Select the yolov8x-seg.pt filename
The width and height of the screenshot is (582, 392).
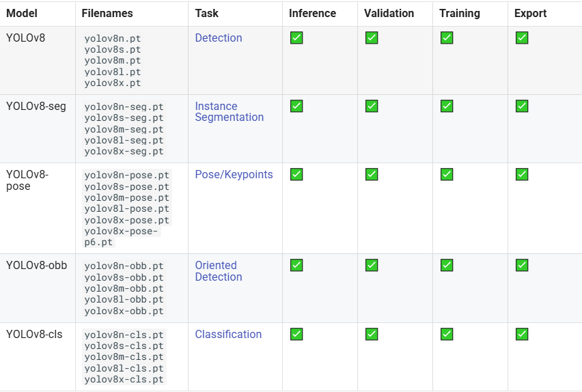point(124,152)
